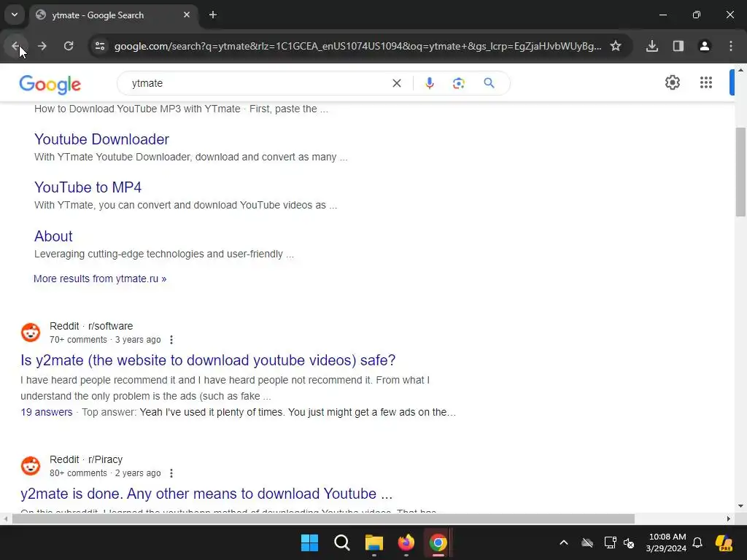The width and height of the screenshot is (747, 560).
Task: Open Firefox from taskbar
Action: click(x=406, y=542)
